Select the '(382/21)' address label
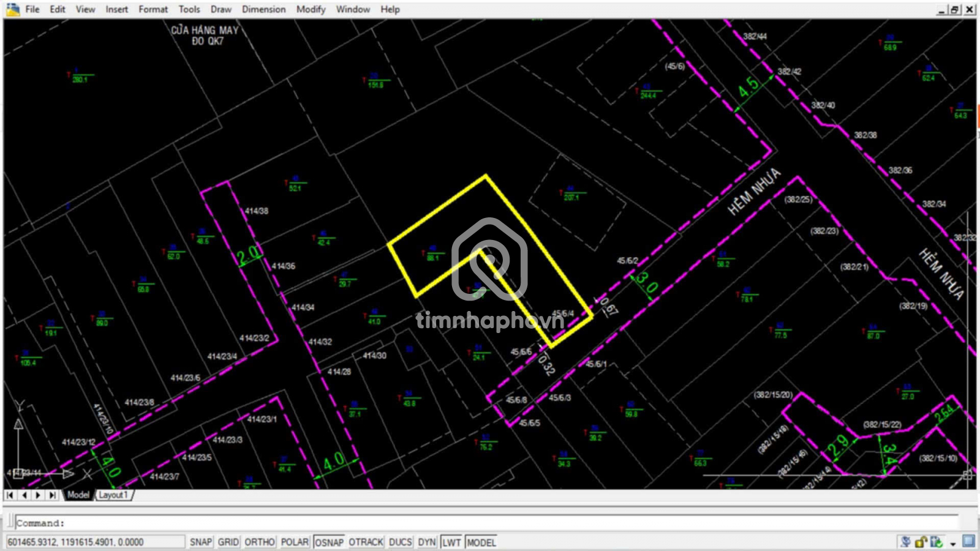980x551 pixels. 854,267
